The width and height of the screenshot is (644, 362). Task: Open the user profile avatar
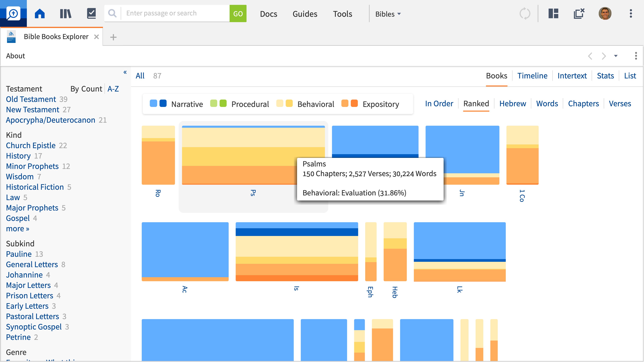point(605,13)
